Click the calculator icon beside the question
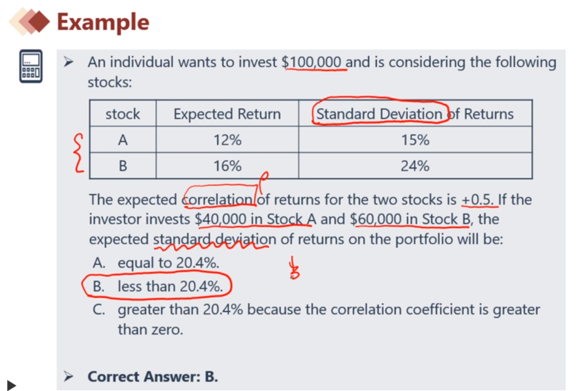The width and height of the screenshot is (588, 391). [x=31, y=66]
